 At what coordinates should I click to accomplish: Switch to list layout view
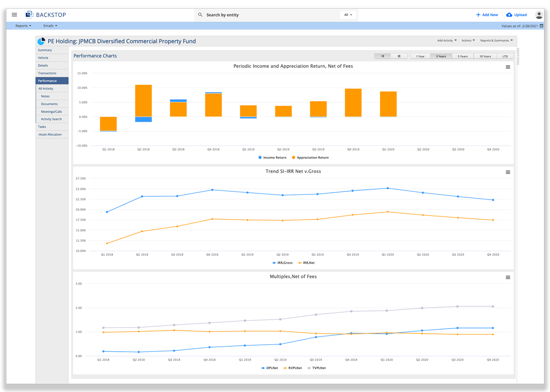click(383, 56)
